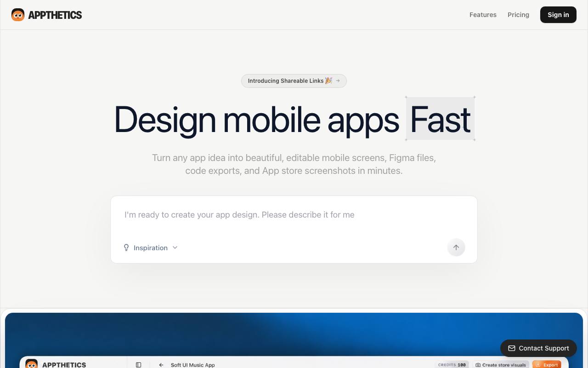Click the orange Export button in preview
This screenshot has height=368, width=588.
pyautogui.click(x=547, y=365)
